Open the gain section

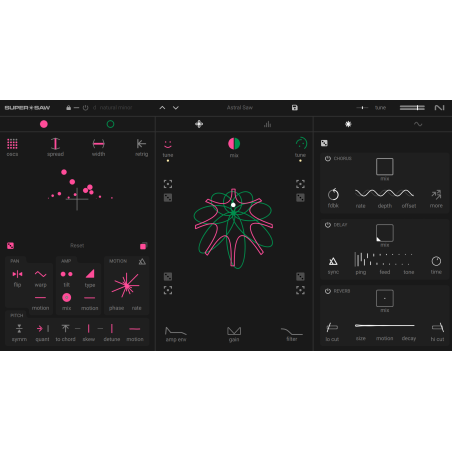click(234, 334)
